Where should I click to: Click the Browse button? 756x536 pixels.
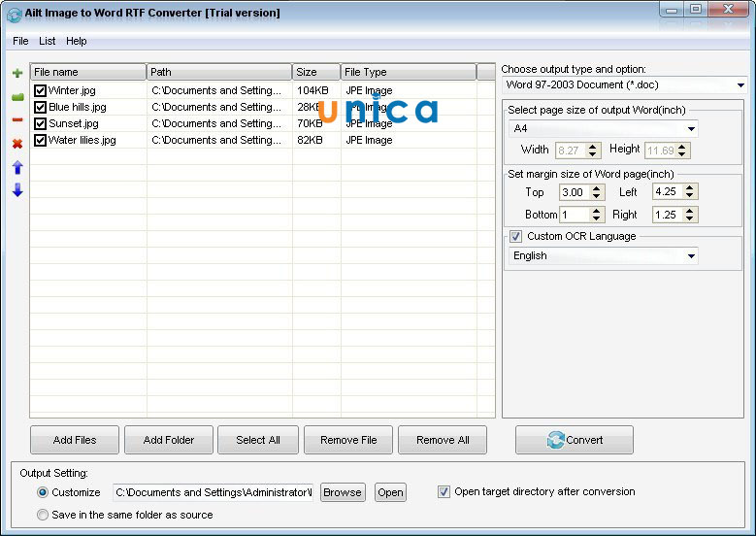click(343, 492)
